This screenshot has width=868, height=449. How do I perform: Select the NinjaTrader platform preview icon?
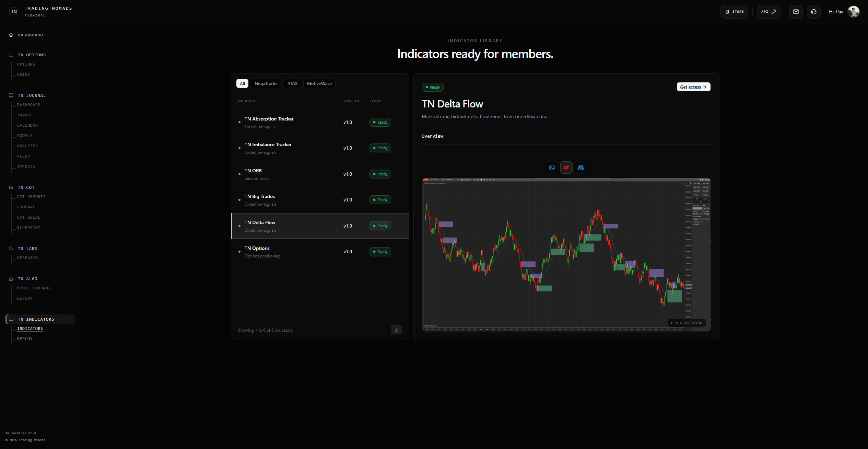tap(566, 168)
